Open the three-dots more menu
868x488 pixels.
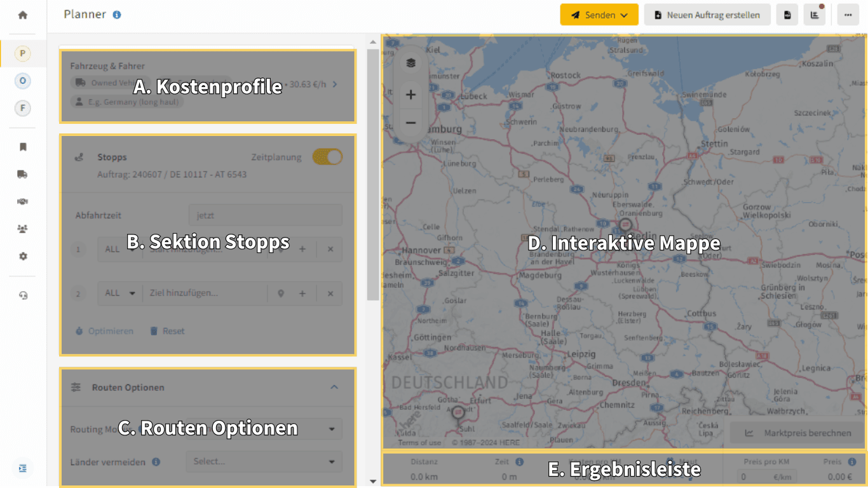click(848, 15)
